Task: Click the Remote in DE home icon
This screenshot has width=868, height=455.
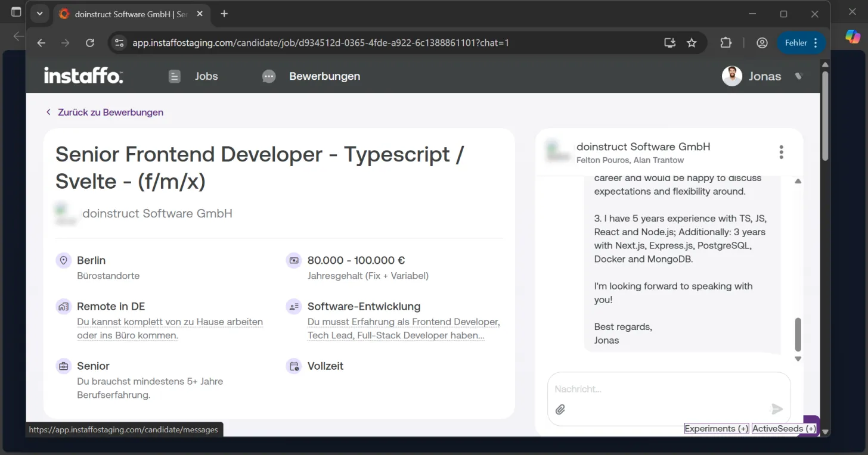Action: (64, 307)
